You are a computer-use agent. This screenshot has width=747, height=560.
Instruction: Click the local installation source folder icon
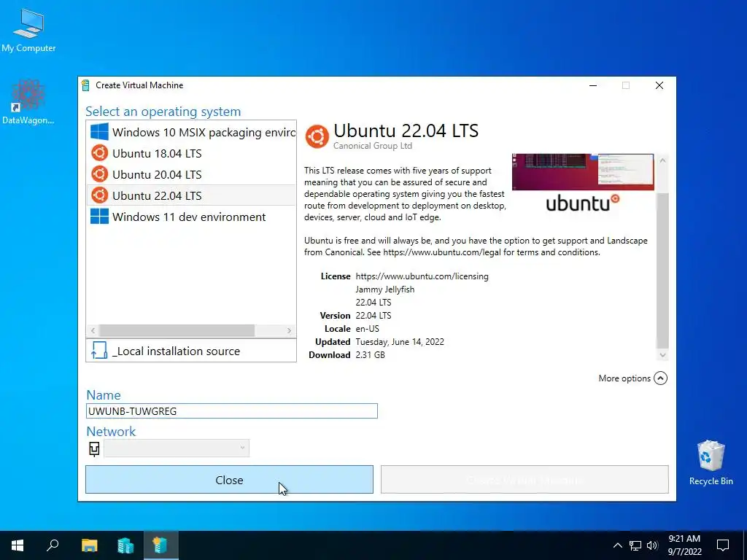coord(99,351)
